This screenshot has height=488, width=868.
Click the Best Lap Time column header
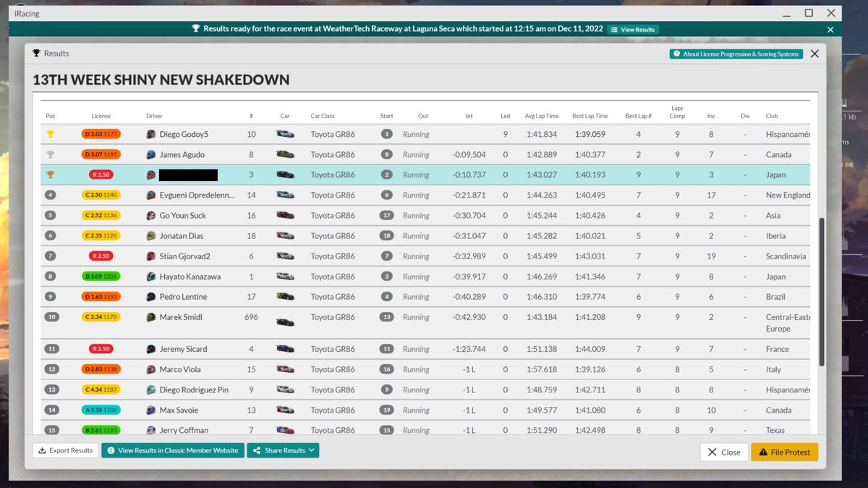point(590,116)
